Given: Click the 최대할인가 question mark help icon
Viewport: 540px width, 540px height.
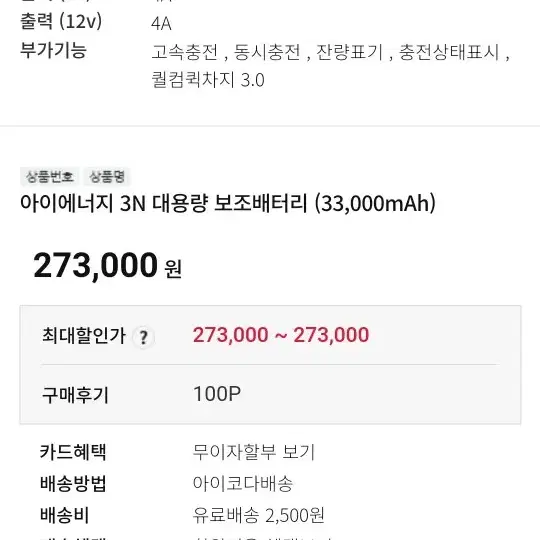Looking at the screenshot, I should (x=143, y=337).
